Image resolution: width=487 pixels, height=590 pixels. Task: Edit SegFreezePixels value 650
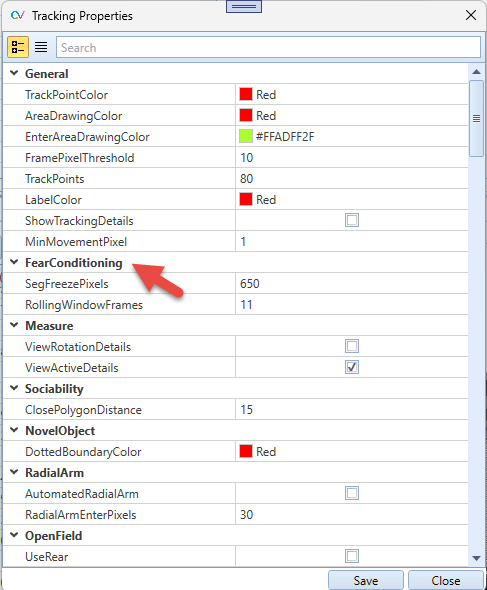(x=352, y=284)
